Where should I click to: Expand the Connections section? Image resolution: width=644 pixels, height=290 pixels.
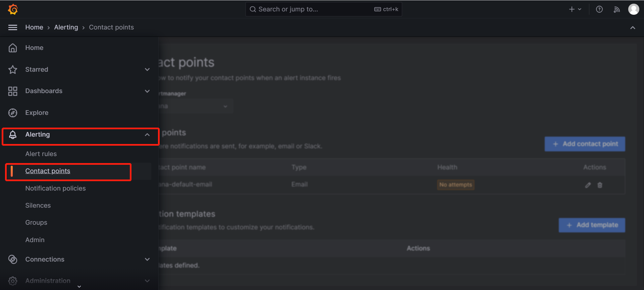pos(147,260)
